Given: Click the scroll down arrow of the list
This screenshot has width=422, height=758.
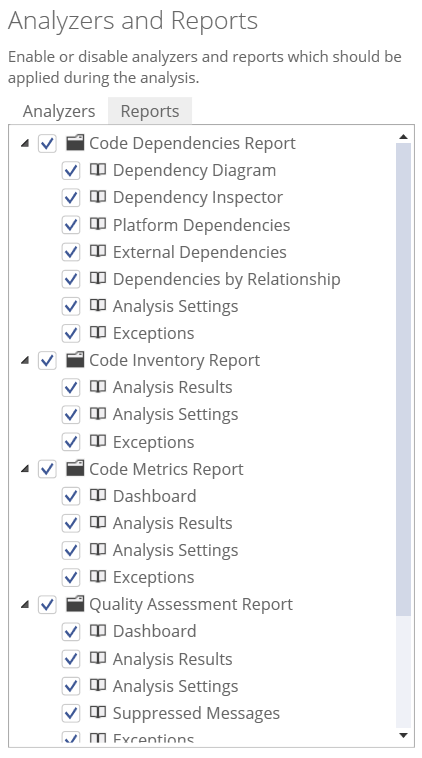Looking at the screenshot, I should pyautogui.click(x=403, y=736).
